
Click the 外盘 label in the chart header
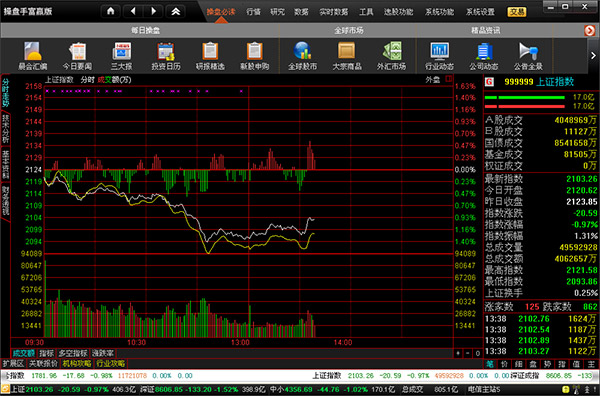pyautogui.click(x=433, y=80)
